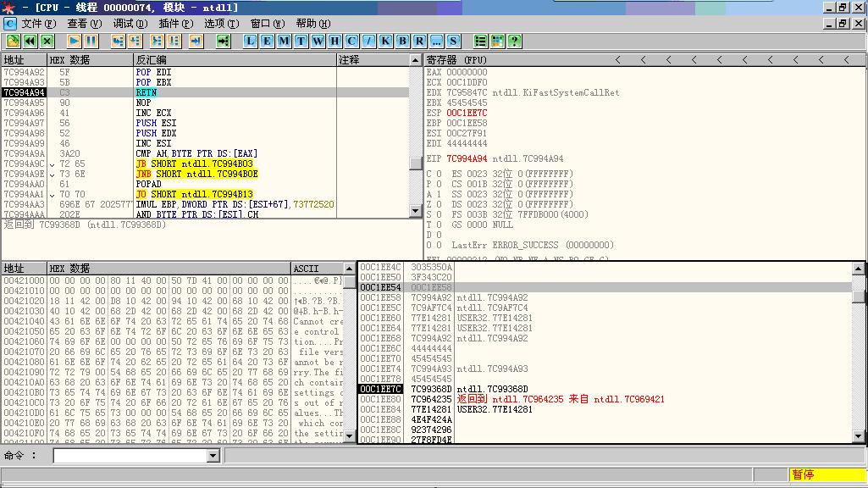Open the 查看 (View) menu
Viewport: 868px width, 488px height.
pos(84,24)
